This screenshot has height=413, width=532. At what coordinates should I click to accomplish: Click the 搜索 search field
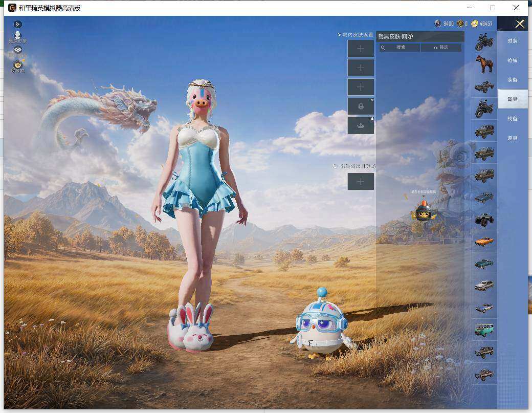(x=400, y=47)
